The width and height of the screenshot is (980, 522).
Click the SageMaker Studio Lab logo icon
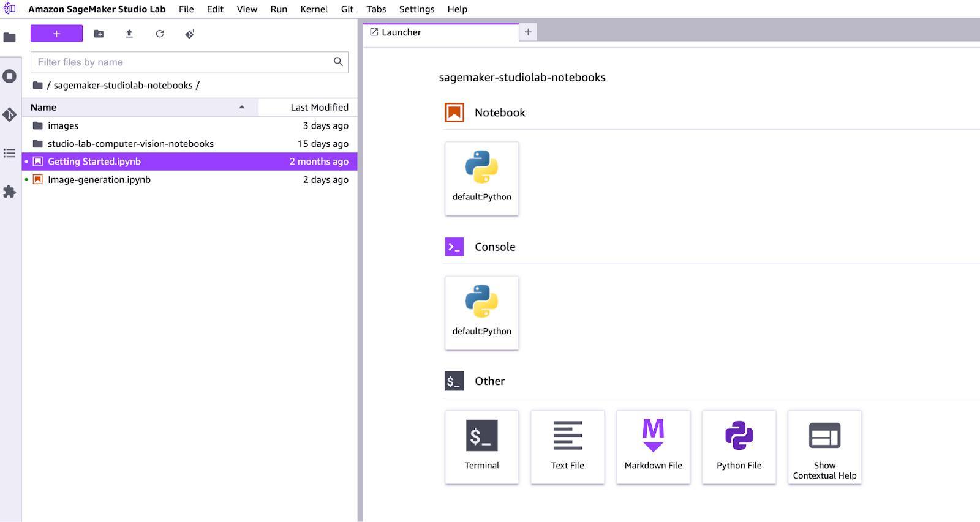[x=10, y=9]
